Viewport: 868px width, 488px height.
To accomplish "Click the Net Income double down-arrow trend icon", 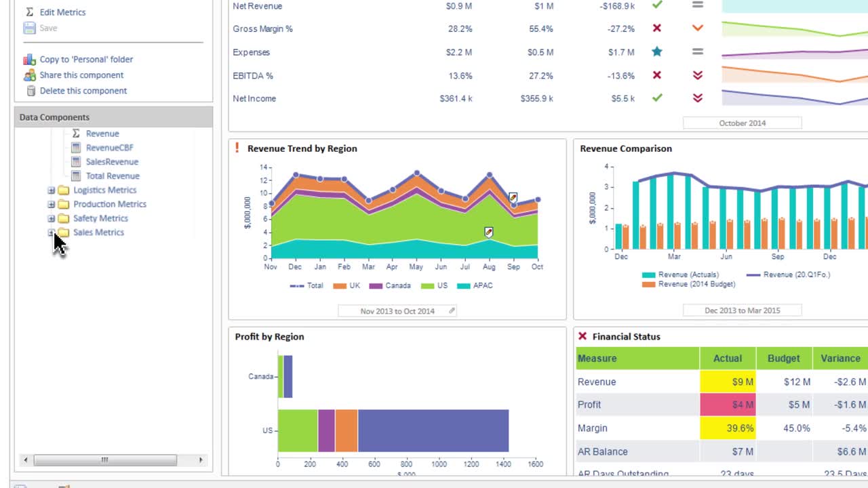I will (x=697, y=98).
